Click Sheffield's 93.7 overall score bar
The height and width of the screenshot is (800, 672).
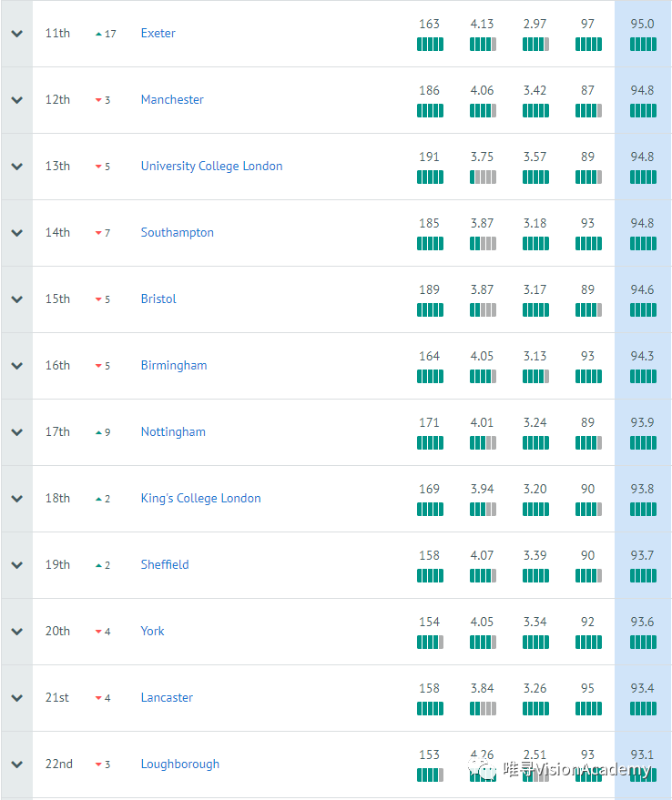coord(643,575)
